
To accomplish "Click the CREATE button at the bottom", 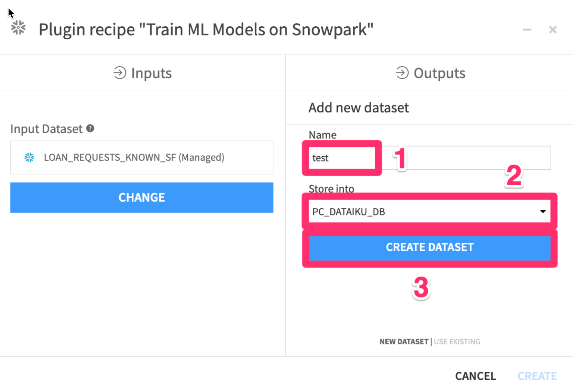I will tap(537, 376).
